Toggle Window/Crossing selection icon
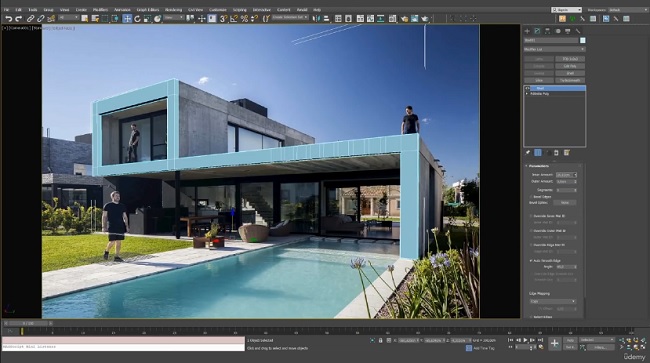Viewport: 650px width, 363px height. (x=115, y=19)
